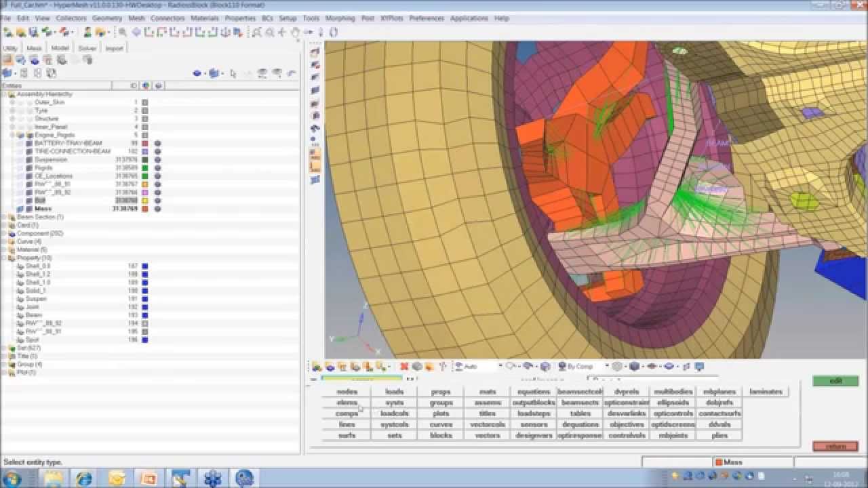The width and height of the screenshot is (868, 488).
Task: Click the pan hand icon in top toolbar
Action: (295, 32)
